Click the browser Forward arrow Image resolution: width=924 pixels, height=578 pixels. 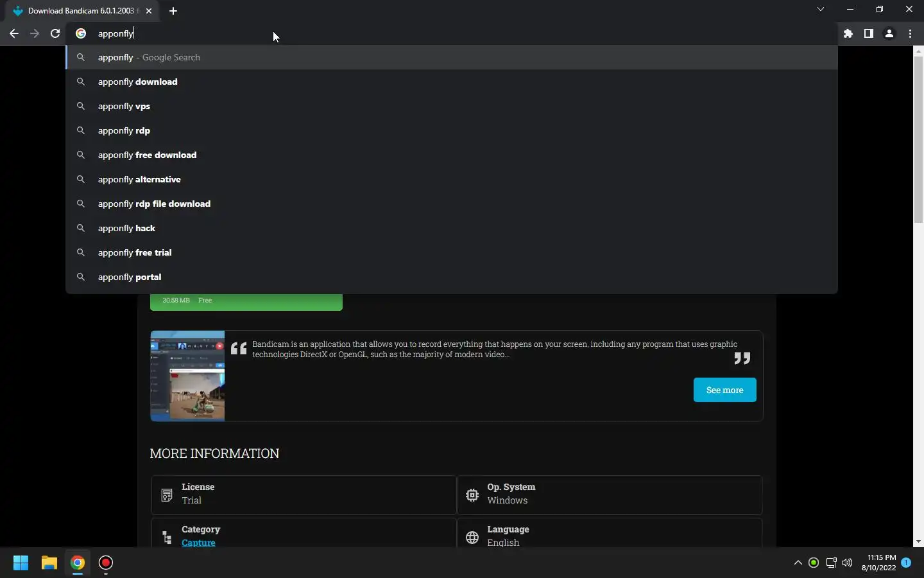pos(35,33)
